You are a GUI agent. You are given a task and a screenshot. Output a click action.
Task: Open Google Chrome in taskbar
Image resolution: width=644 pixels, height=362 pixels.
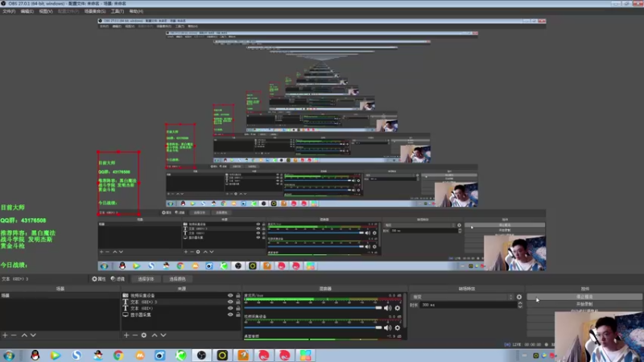[118, 355]
